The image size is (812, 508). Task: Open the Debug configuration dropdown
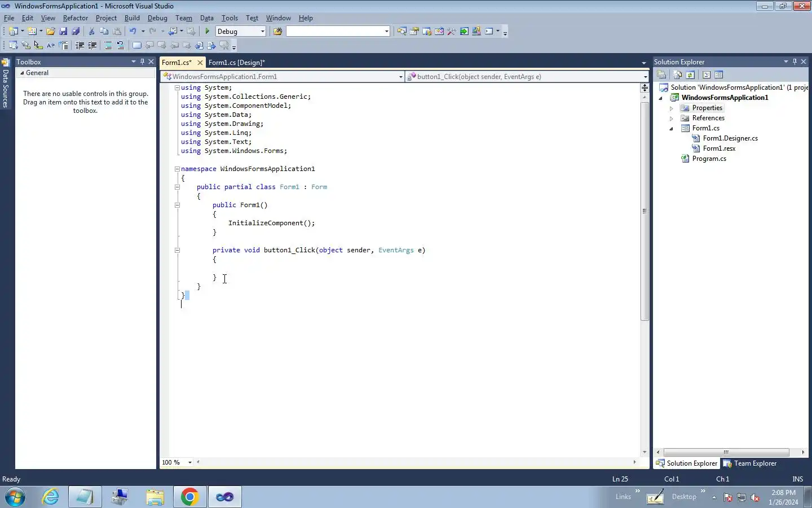[x=262, y=32]
